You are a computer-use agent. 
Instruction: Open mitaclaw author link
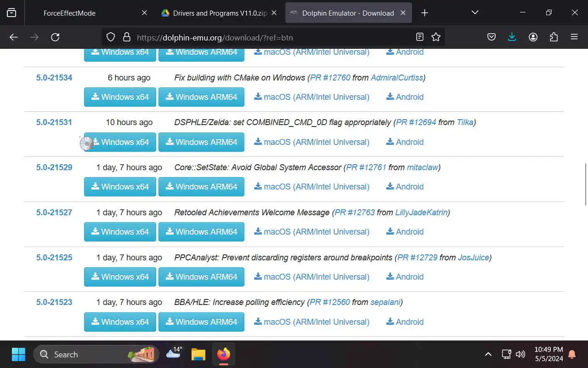pos(423,167)
